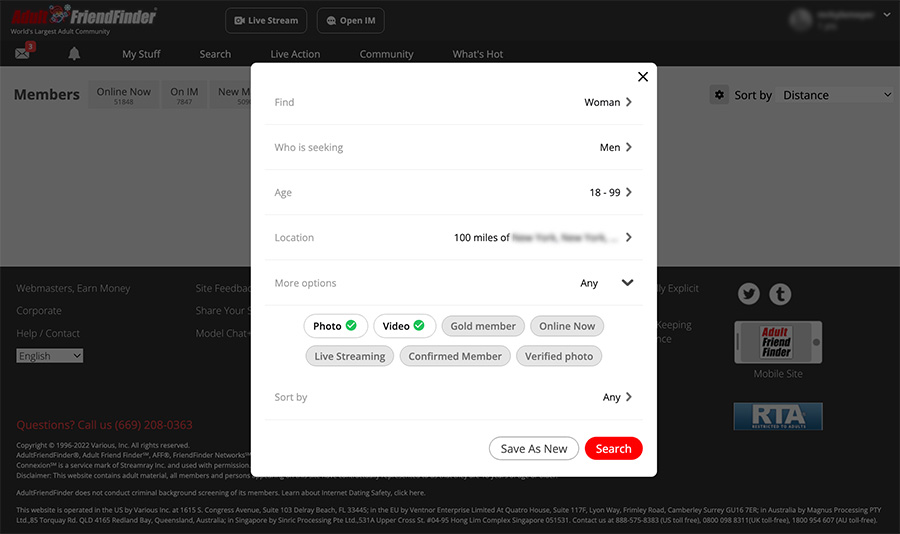The height and width of the screenshot is (534, 900).
Task: Click the Questions? Call us phone number
Action: (104, 425)
